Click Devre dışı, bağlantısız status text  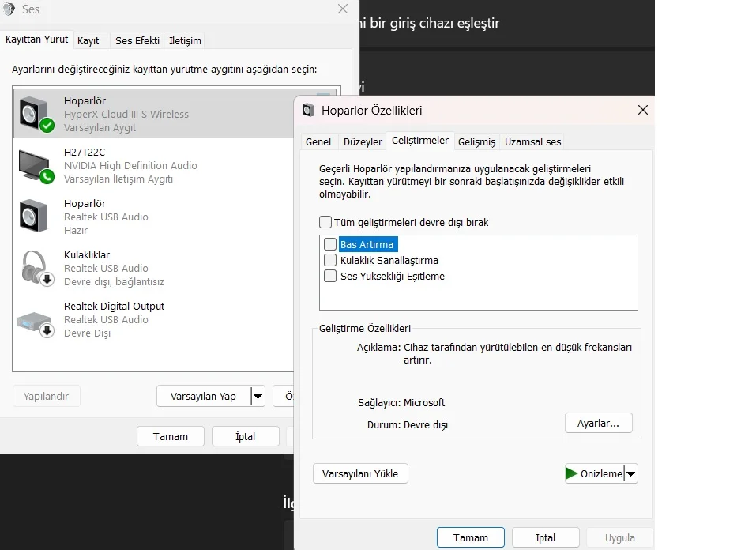(115, 282)
